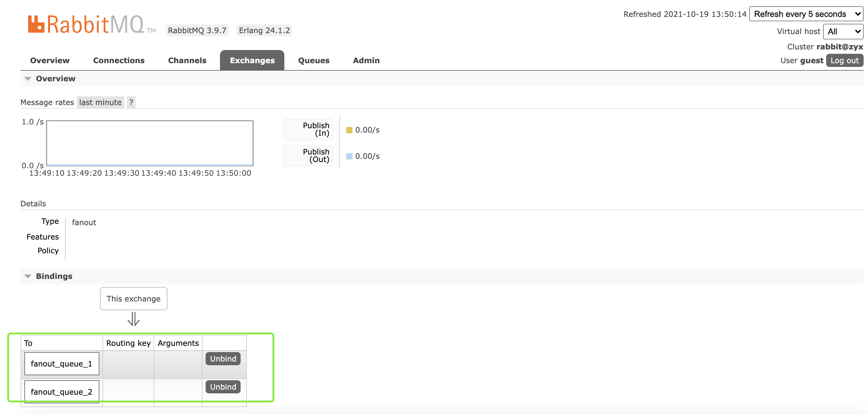868x414 pixels.
Task: Go to the Admin tab
Action: point(366,60)
